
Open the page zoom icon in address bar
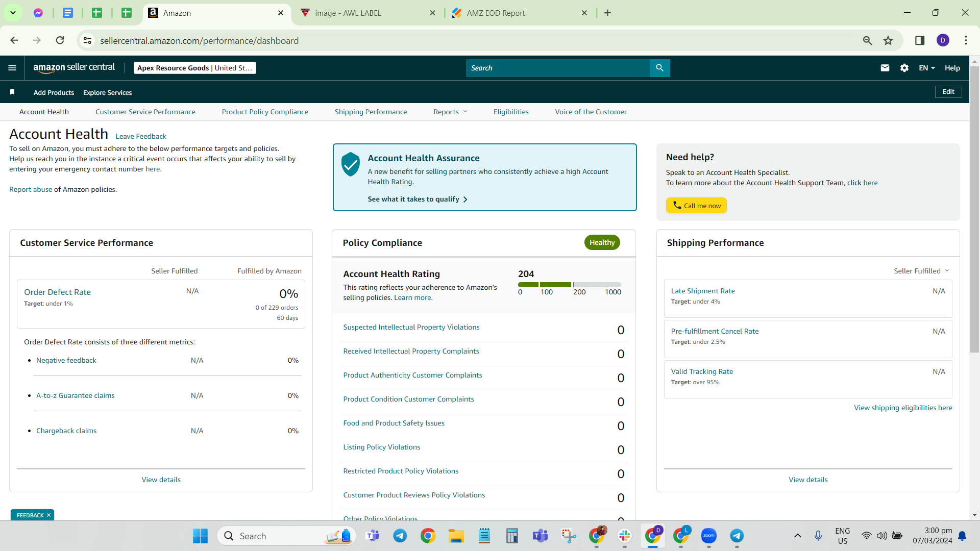pos(867,40)
